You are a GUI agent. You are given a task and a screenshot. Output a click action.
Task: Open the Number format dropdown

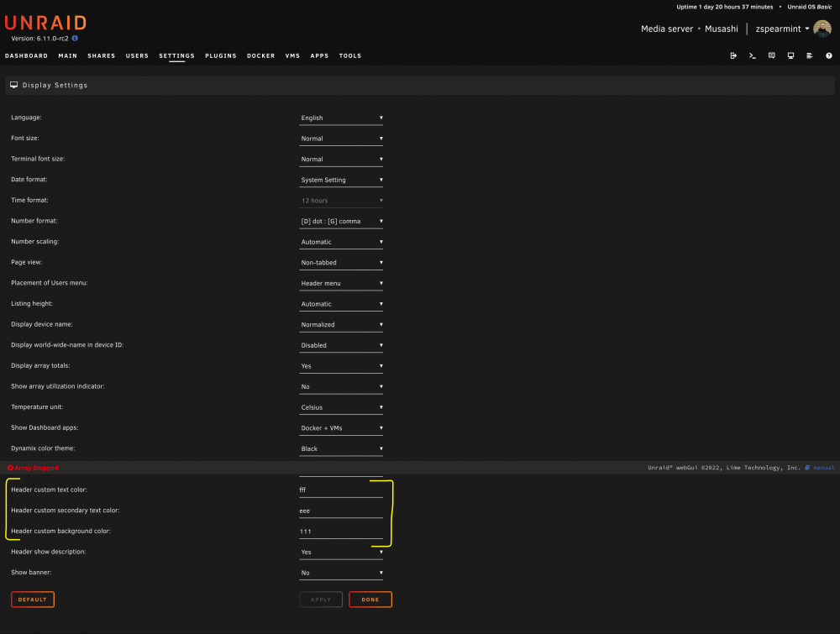[x=341, y=221]
